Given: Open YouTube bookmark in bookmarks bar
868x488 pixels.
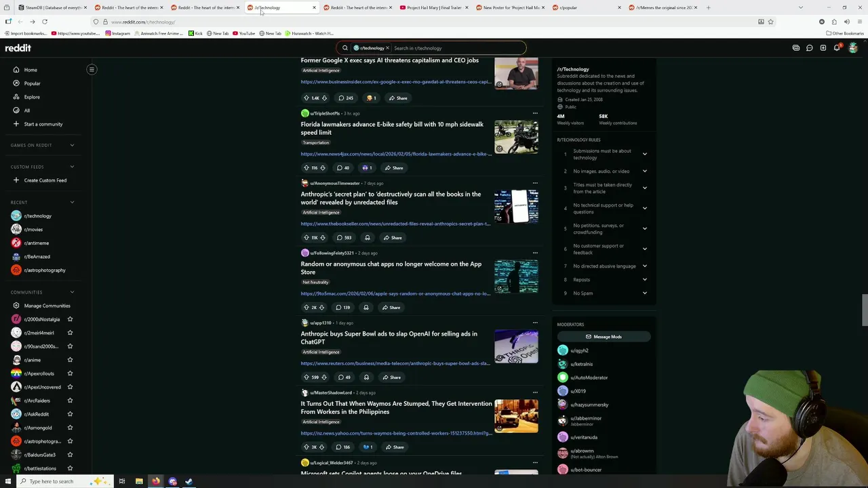Looking at the screenshot, I should (x=243, y=33).
